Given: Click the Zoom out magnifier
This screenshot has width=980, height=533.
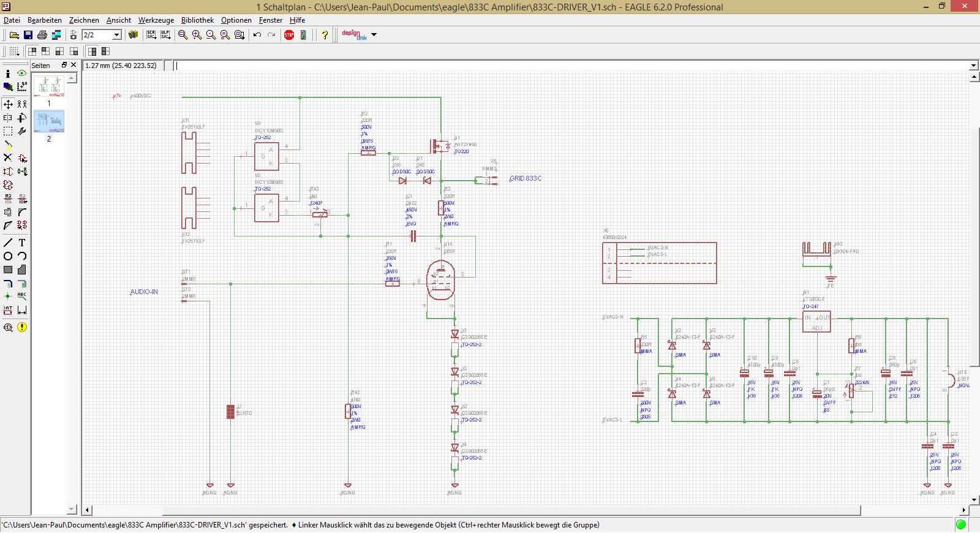Looking at the screenshot, I should [211, 35].
